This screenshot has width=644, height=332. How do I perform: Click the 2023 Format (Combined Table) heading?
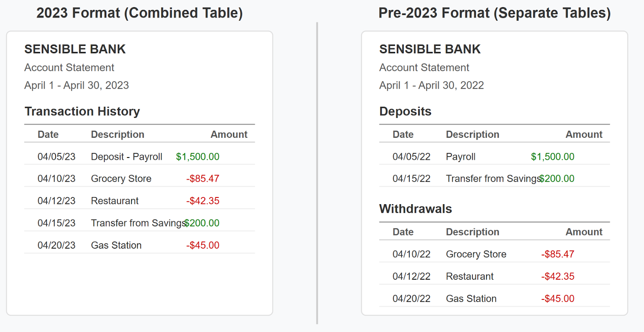pyautogui.click(x=140, y=13)
